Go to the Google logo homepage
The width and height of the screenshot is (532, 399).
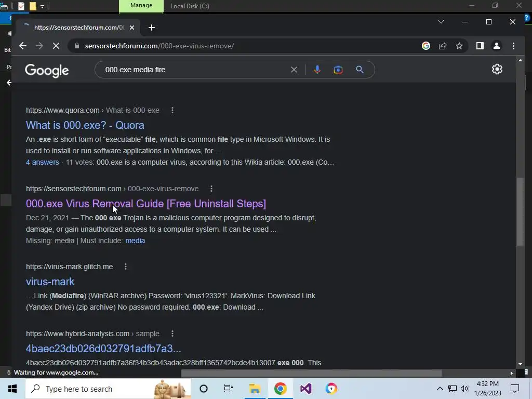[x=47, y=71]
